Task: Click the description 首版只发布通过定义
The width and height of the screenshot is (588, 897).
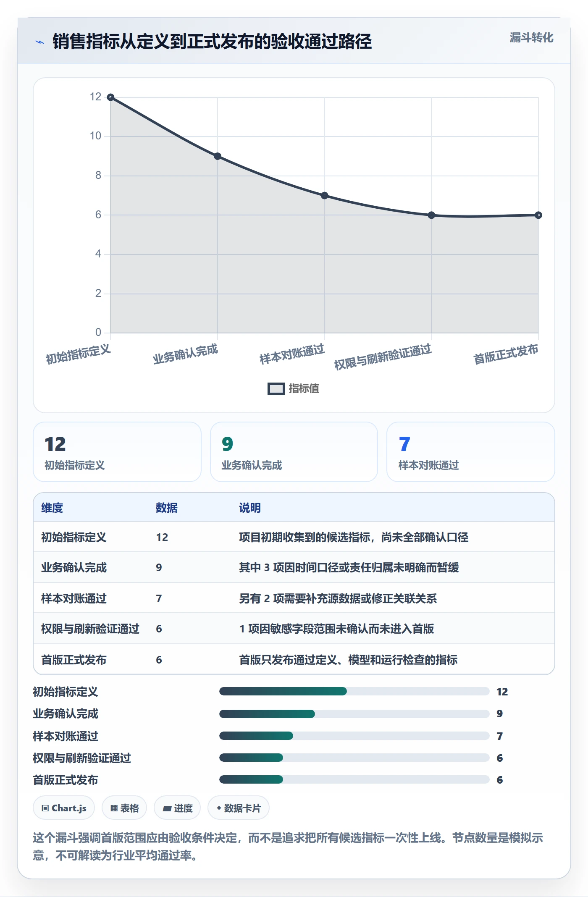Action: (348, 660)
